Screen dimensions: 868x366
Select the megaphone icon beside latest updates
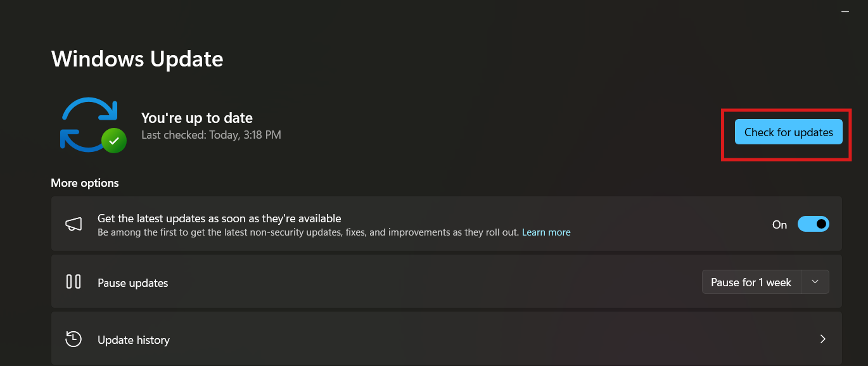tap(73, 224)
